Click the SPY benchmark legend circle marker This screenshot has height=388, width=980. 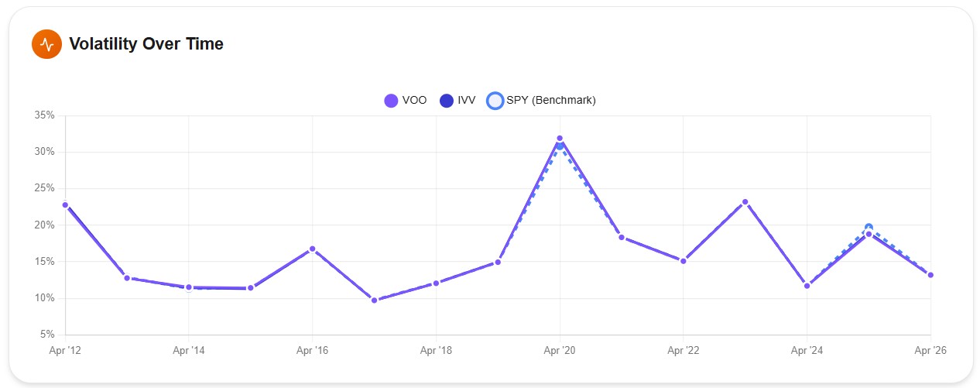(x=495, y=101)
